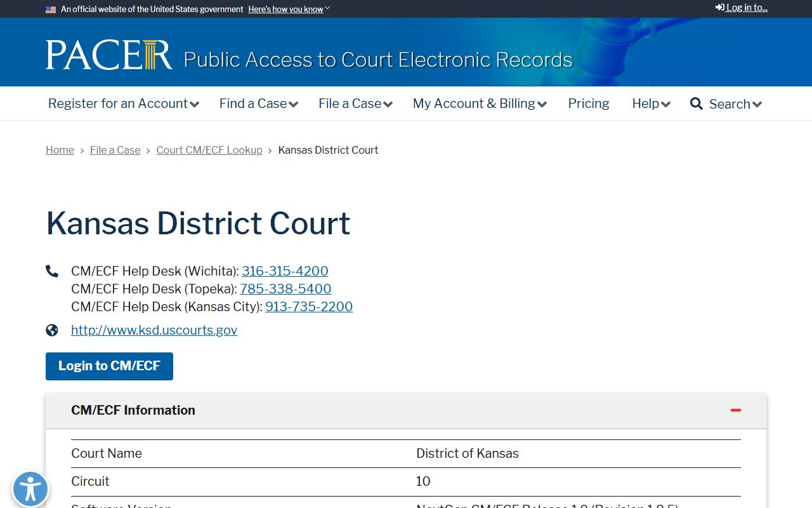Screen dimensions: 812x508
Task: Call Wichita help desk 316-315-4200
Action: pos(285,271)
